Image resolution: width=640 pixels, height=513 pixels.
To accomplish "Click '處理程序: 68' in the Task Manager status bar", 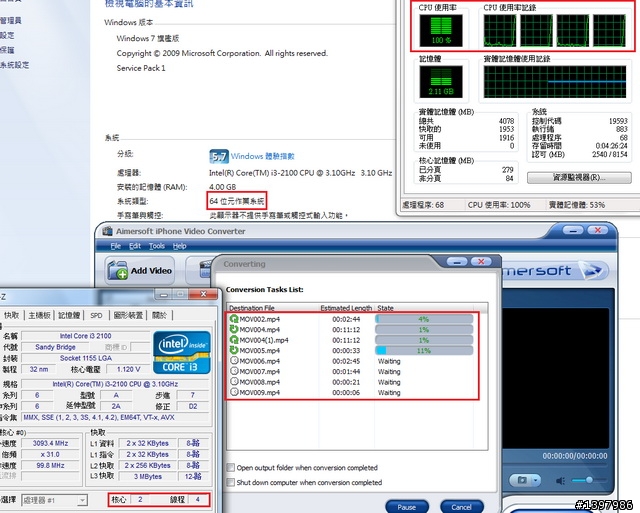I will [423, 205].
